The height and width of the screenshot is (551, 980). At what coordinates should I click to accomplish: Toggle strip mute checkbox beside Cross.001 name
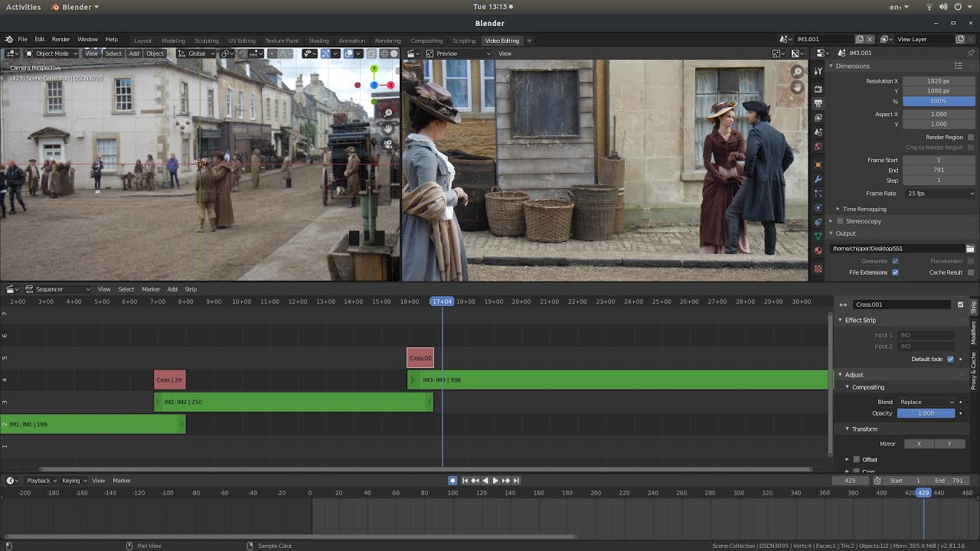point(961,305)
